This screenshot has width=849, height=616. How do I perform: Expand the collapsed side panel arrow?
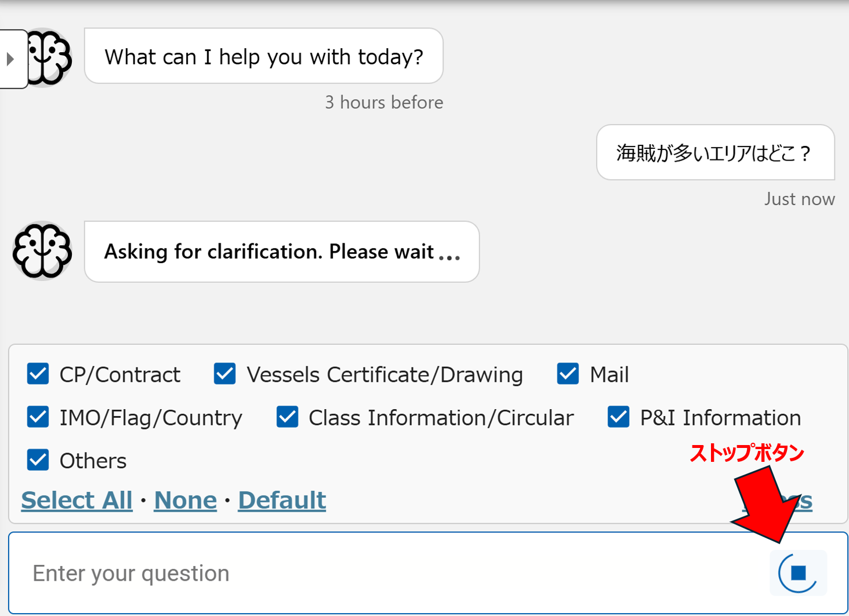10,59
